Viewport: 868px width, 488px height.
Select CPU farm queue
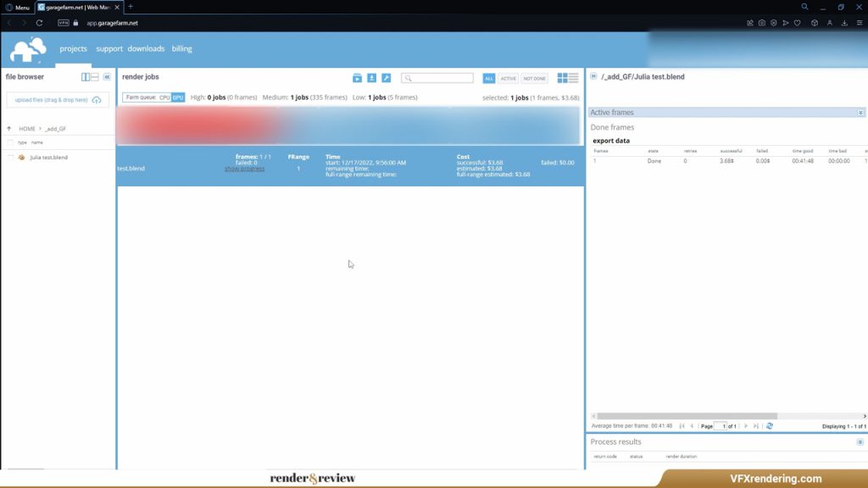point(164,97)
